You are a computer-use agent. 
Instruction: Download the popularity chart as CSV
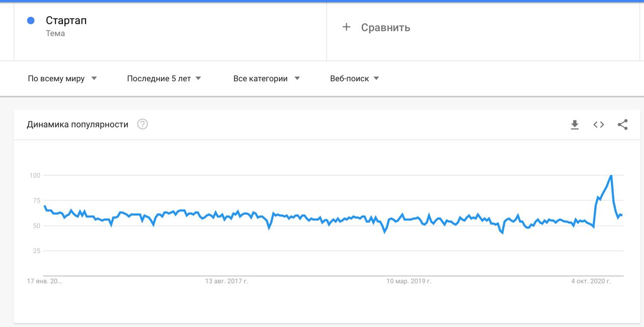pyautogui.click(x=575, y=124)
